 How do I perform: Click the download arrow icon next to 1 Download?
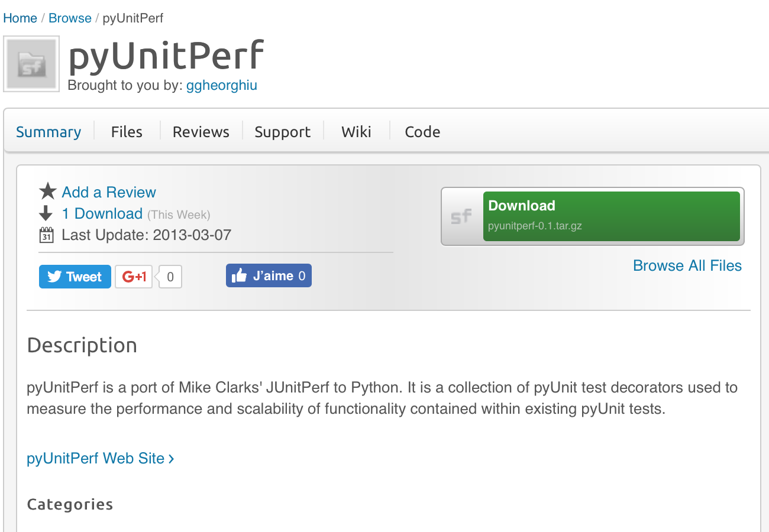pyautogui.click(x=47, y=213)
